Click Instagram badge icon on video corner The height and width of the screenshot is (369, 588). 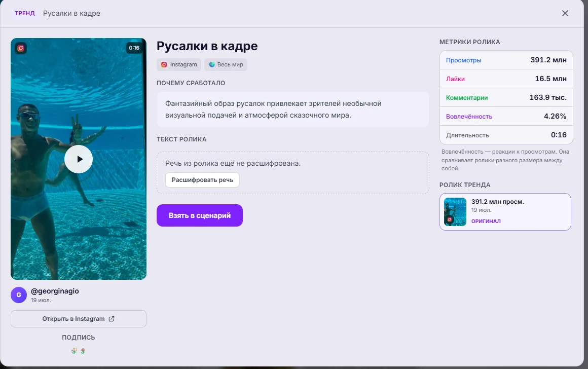(21, 48)
